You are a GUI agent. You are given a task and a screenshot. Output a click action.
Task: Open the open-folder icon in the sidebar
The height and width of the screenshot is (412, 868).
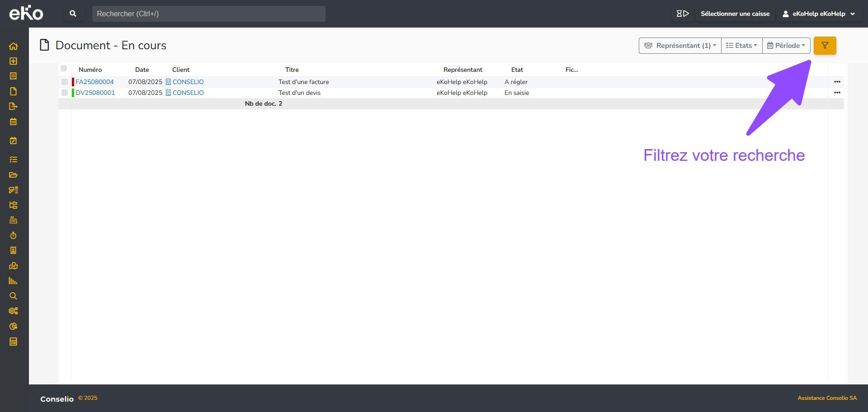(13, 175)
